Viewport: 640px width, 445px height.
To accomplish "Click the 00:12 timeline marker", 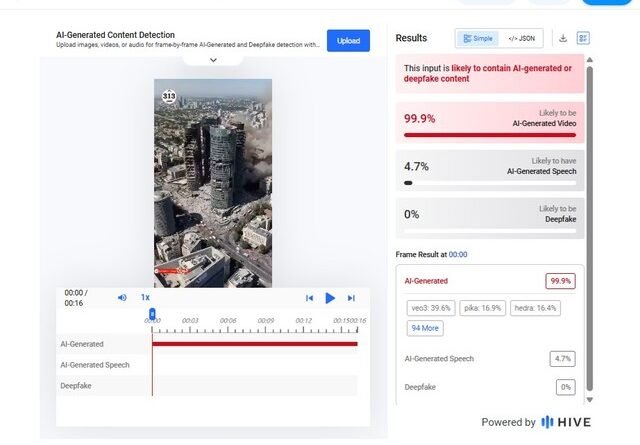I will [x=304, y=320].
